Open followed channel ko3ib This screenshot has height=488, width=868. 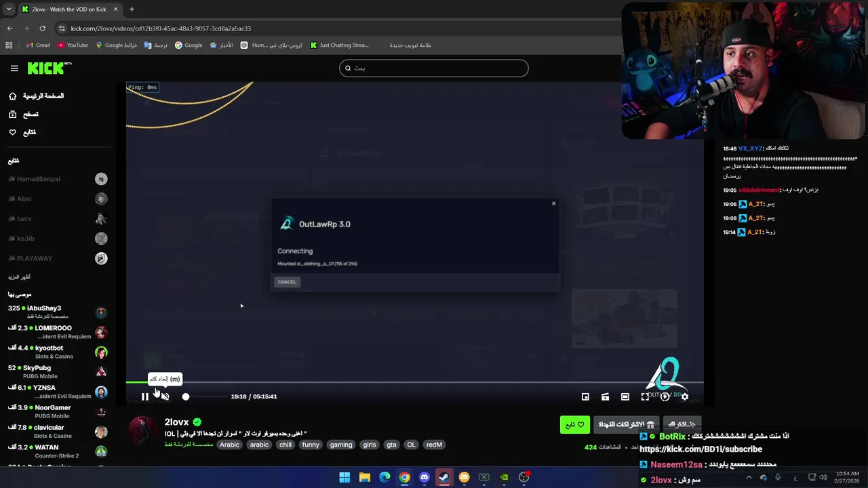[x=58, y=239]
